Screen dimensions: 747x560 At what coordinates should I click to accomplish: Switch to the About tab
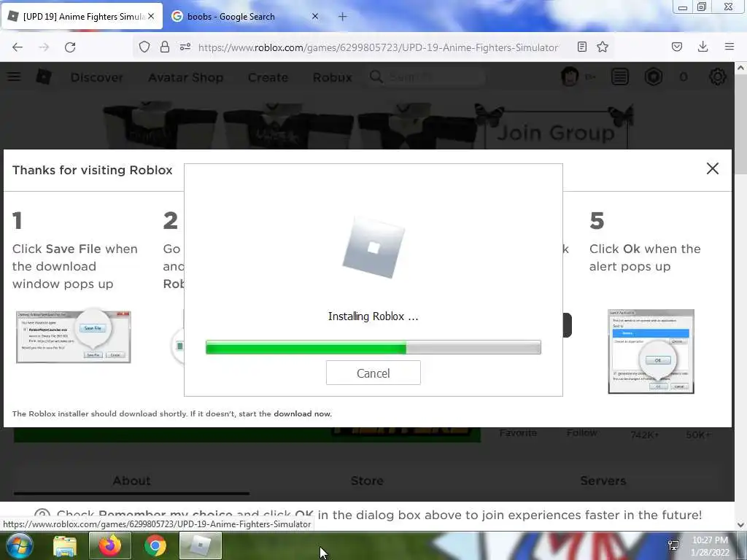[131, 481]
